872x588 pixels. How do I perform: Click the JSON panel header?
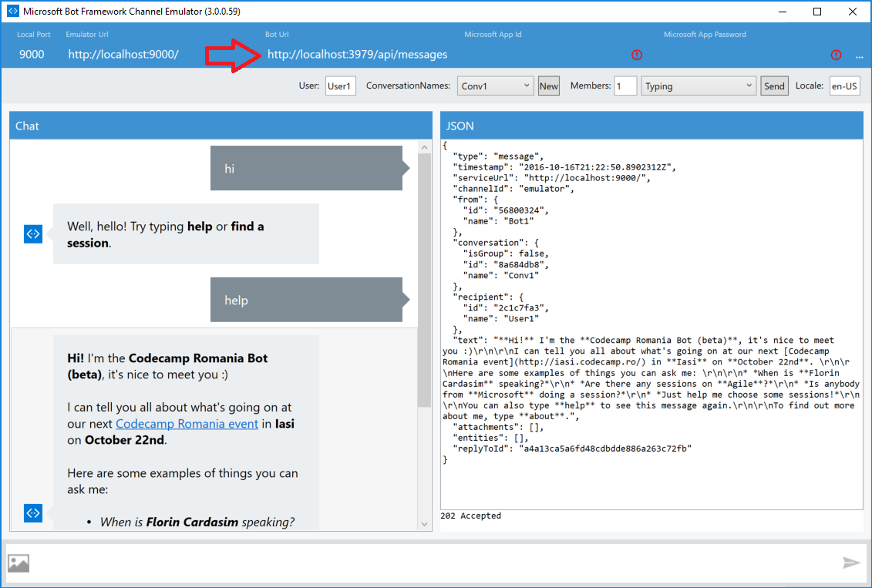[651, 126]
